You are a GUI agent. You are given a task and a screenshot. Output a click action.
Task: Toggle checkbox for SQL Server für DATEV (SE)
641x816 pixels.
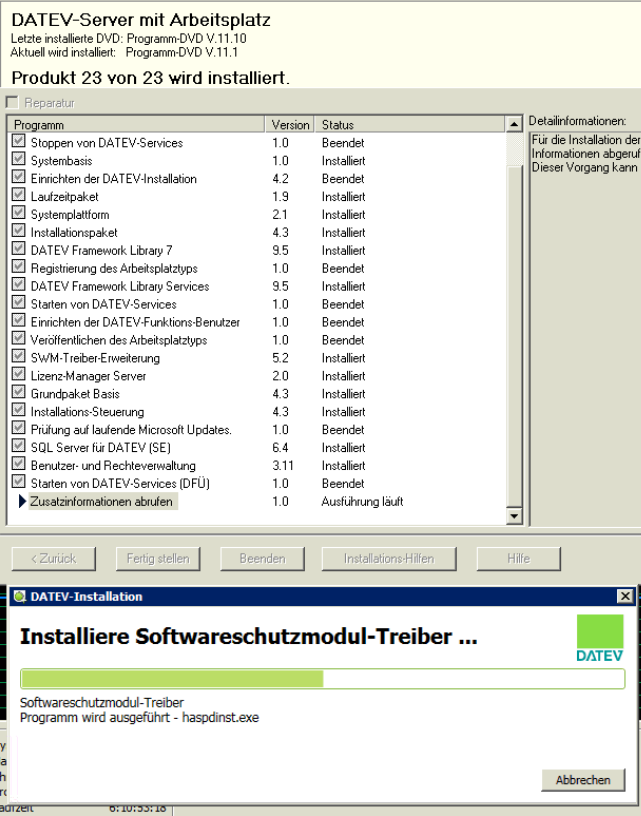pos(18,446)
